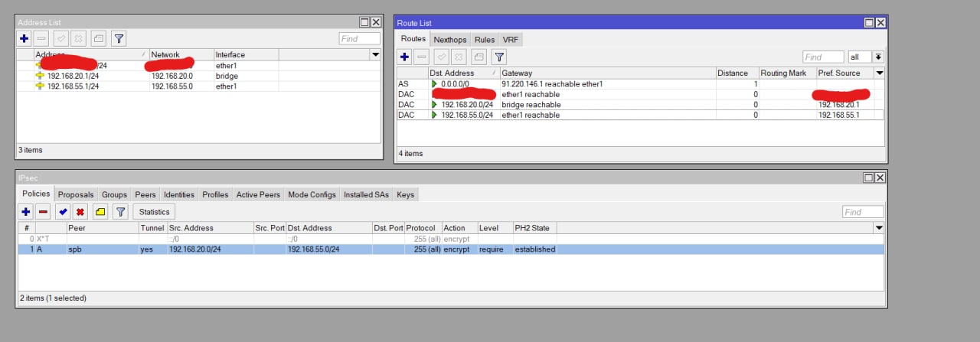Viewport: 980px width, 342px height.
Task: Remove route with minus icon in Route List
Action: point(422,57)
